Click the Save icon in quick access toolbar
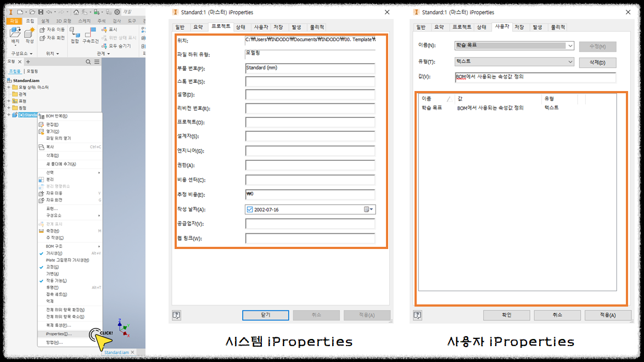This screenshot has width=644, height=362. tap(41, 12)
